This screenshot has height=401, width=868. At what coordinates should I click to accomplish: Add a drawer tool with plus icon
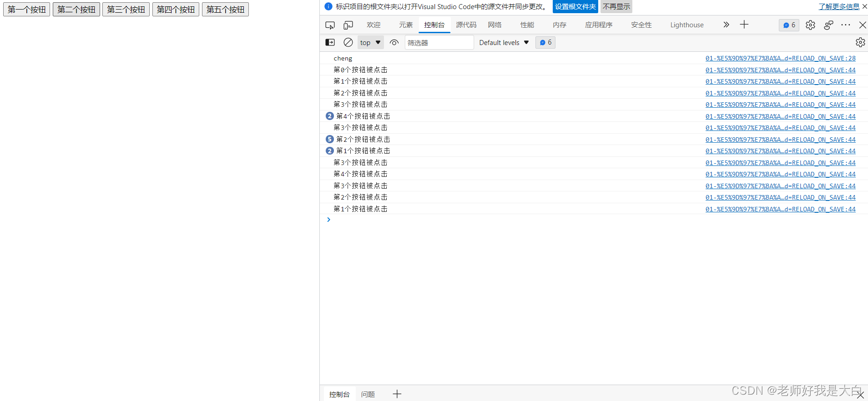397,394
